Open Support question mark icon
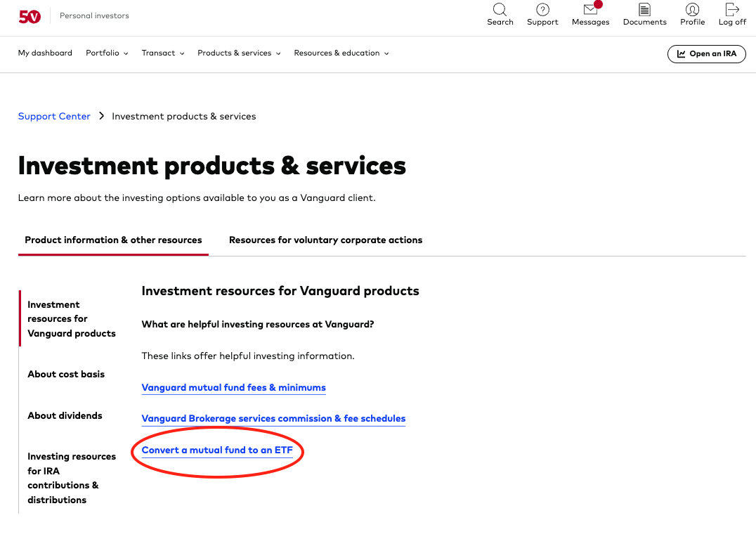Screen dimensions: 756x539 click(542, 9)
